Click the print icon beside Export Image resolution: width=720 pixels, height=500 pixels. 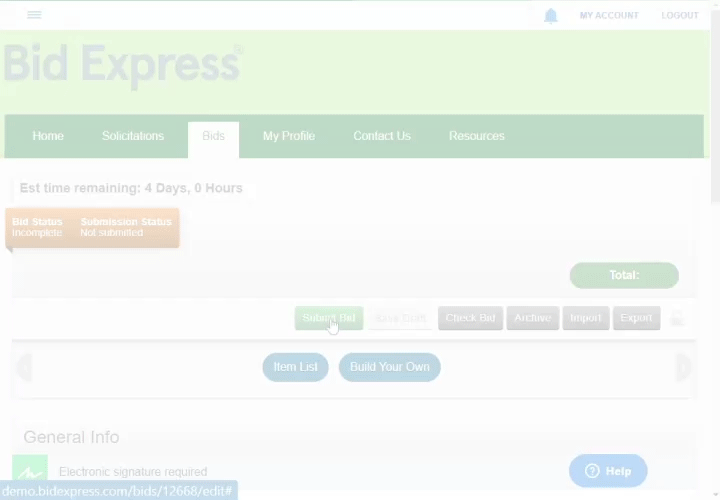[x=677, y=319]
